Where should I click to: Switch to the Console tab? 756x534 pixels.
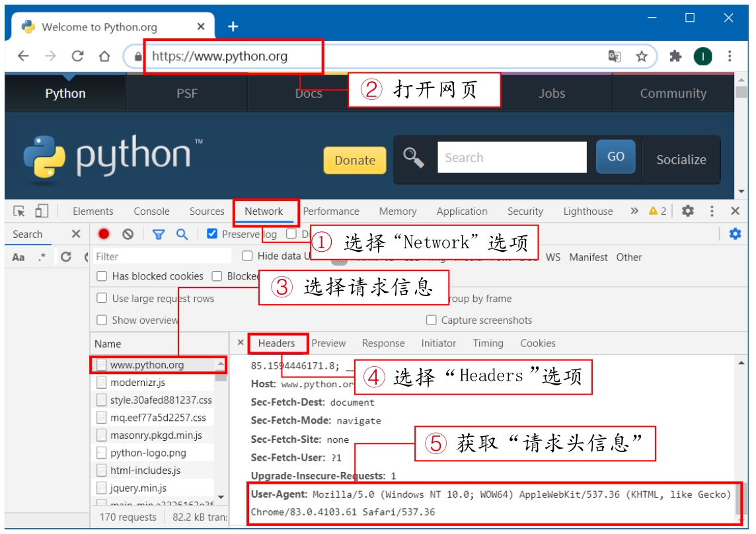click(151, 211)
